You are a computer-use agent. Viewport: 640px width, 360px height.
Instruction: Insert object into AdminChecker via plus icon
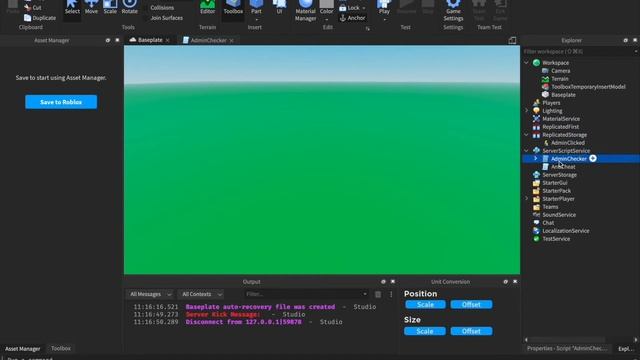593,158
